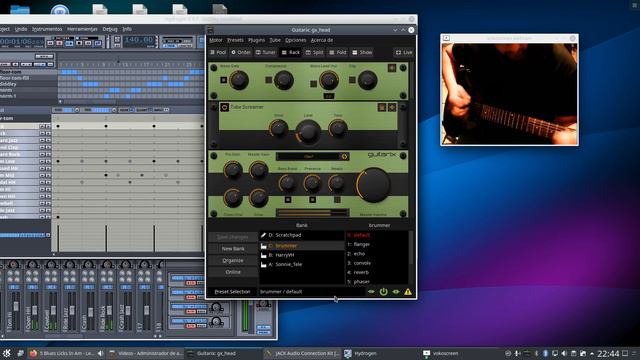Open the Tube menu

coord(275,40)
